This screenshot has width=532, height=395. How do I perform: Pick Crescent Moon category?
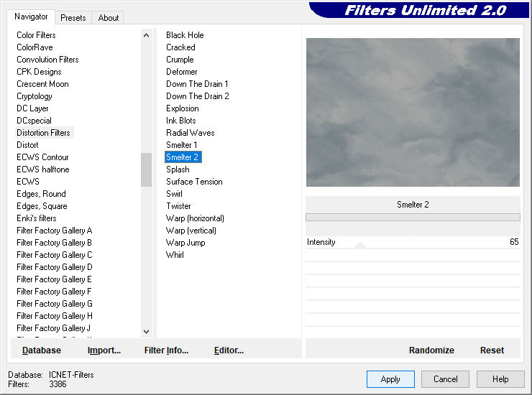pyautogui.click(x=42, y=84)
